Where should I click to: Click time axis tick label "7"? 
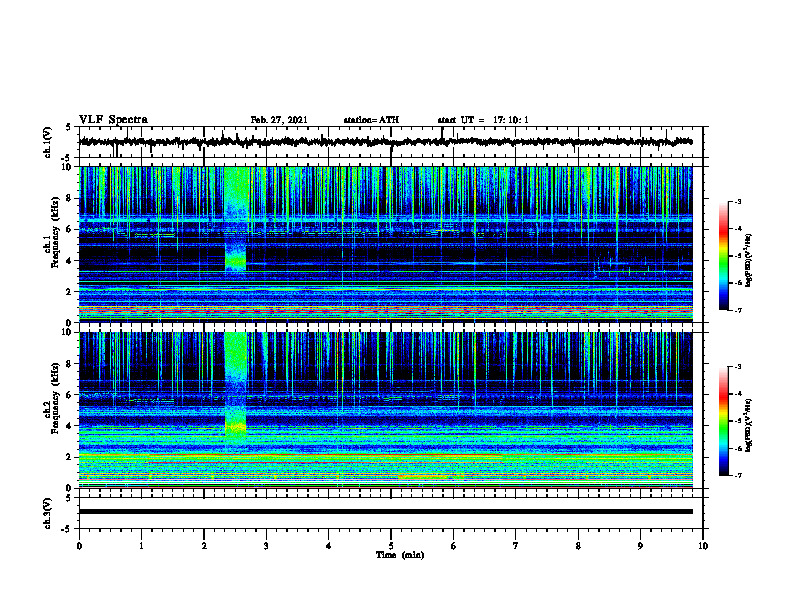(516, 546)
